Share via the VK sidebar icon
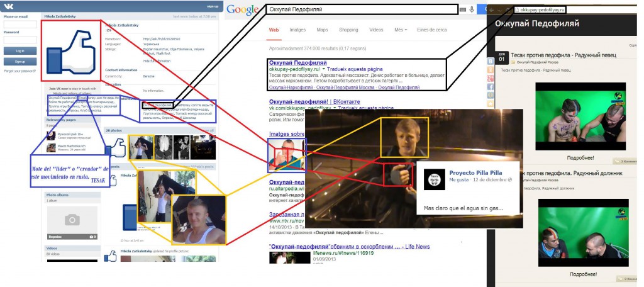The width and height of the screenshot is (644, 287). pos(491,61)
